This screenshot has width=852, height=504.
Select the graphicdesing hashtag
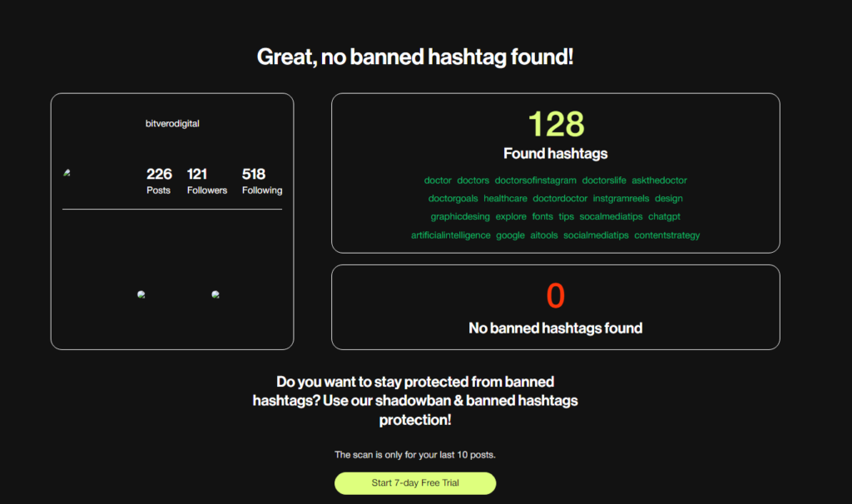460,216
